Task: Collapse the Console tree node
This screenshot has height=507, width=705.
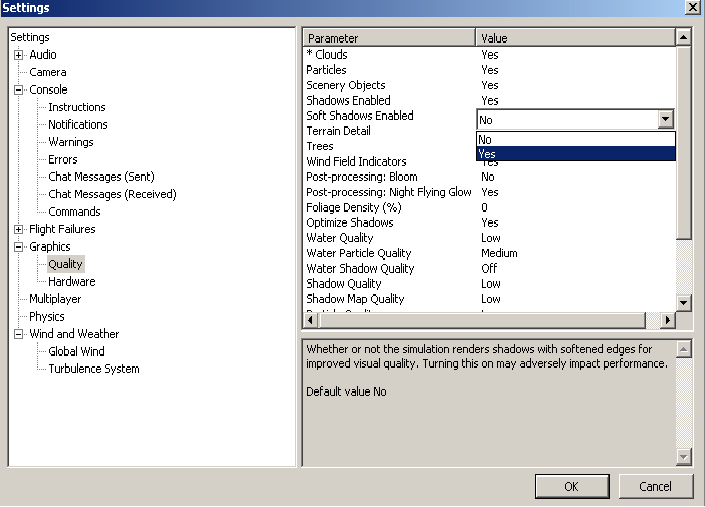Action: [18, 90]
